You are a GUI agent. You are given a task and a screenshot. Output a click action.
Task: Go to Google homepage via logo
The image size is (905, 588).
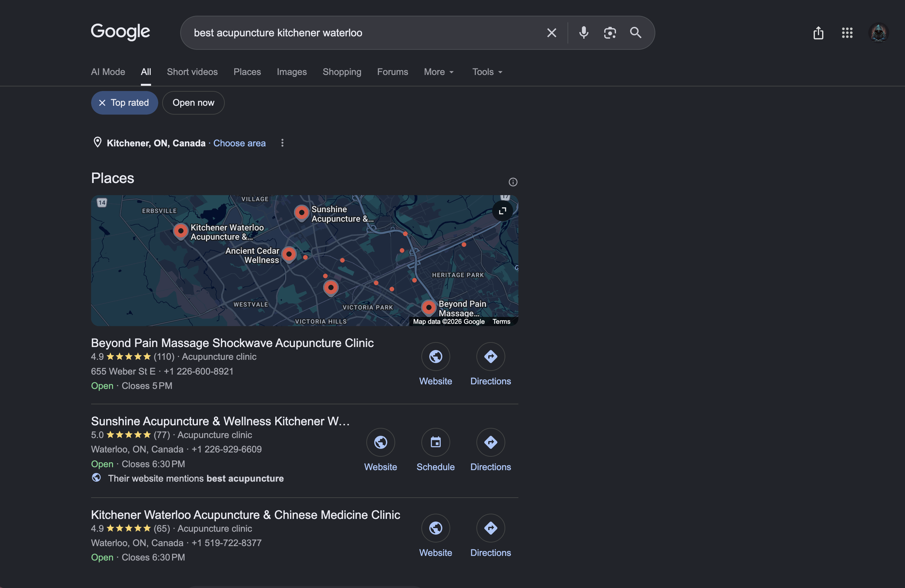(x=120, y=32)
